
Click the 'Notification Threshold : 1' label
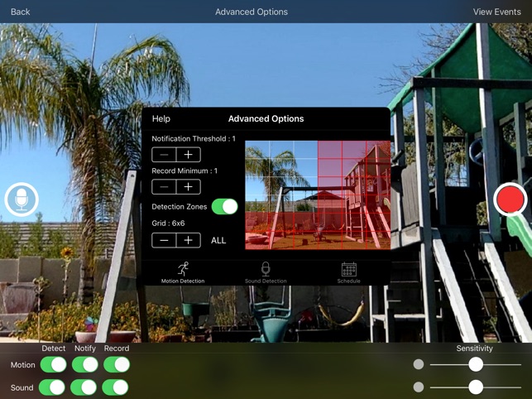[x=194, y=138]
